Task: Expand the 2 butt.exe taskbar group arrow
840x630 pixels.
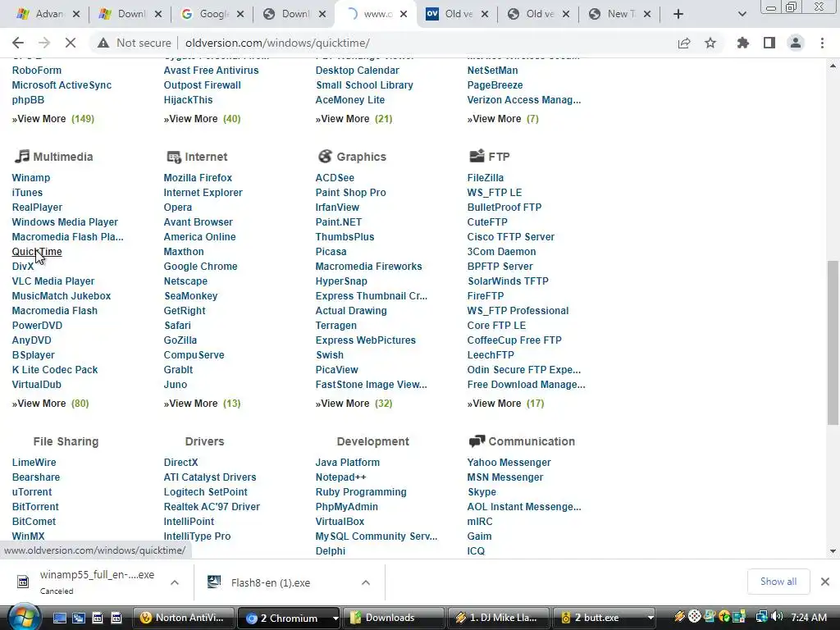Action: coord(651,619)
